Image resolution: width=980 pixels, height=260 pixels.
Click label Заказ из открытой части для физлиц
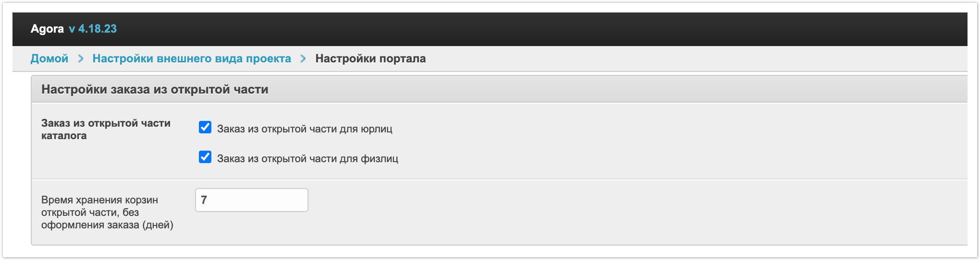click(x=307, y=159)
